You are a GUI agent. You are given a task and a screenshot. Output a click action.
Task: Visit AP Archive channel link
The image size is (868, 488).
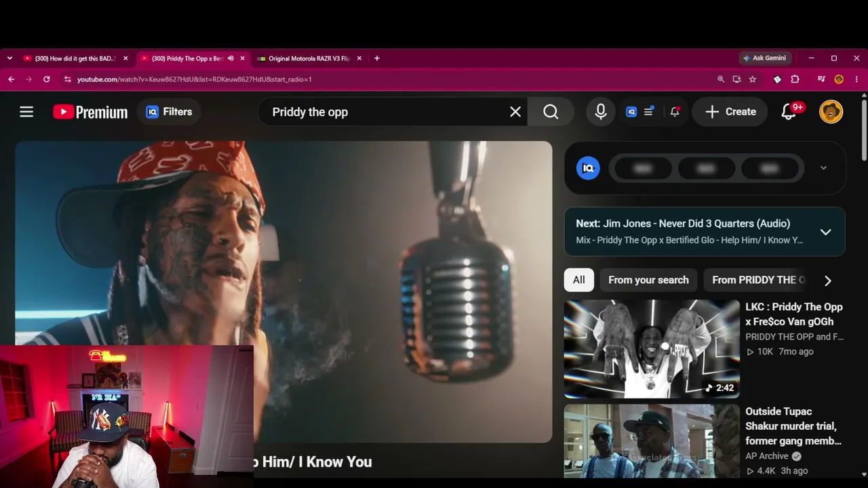pos(767,456)
